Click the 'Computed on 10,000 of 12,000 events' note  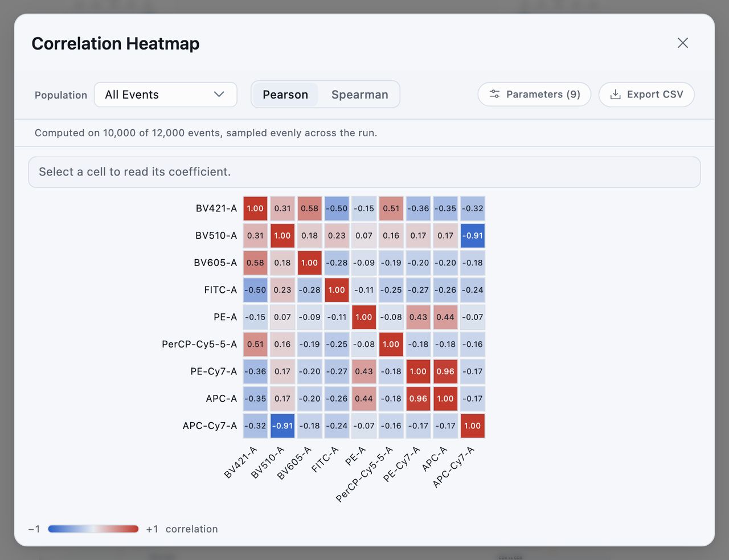(206, 133)
